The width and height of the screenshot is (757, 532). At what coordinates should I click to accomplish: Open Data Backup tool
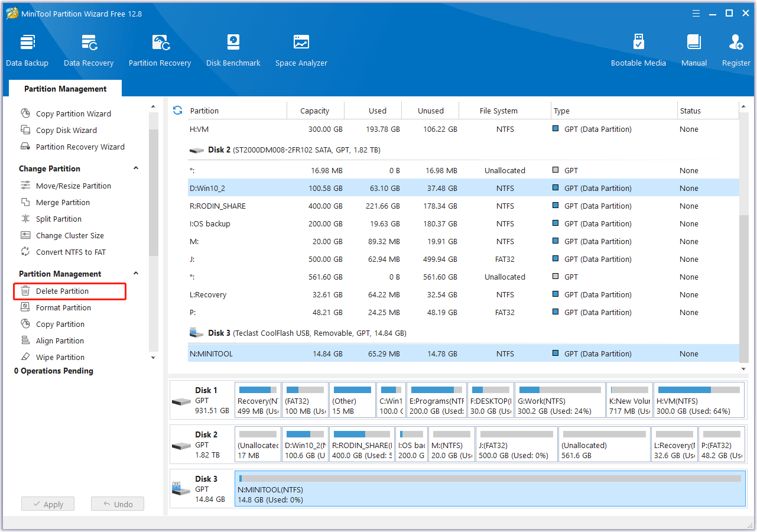tap(27, 51)
